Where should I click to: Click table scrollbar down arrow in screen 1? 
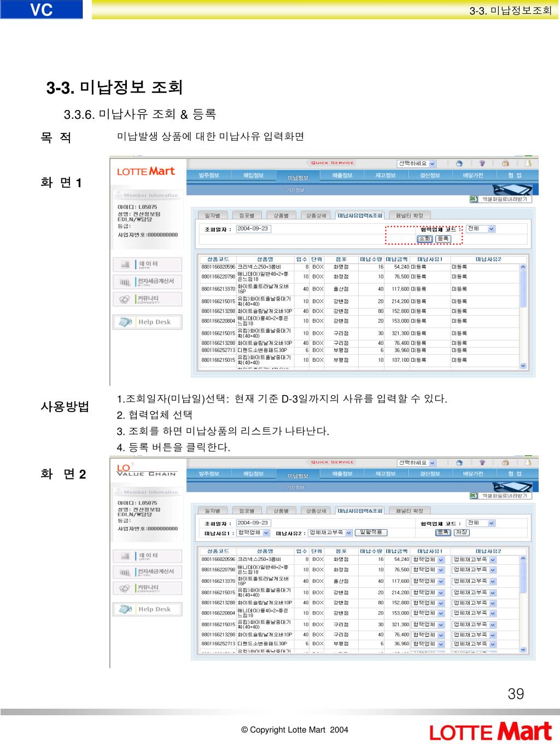[x=523, y=366]
